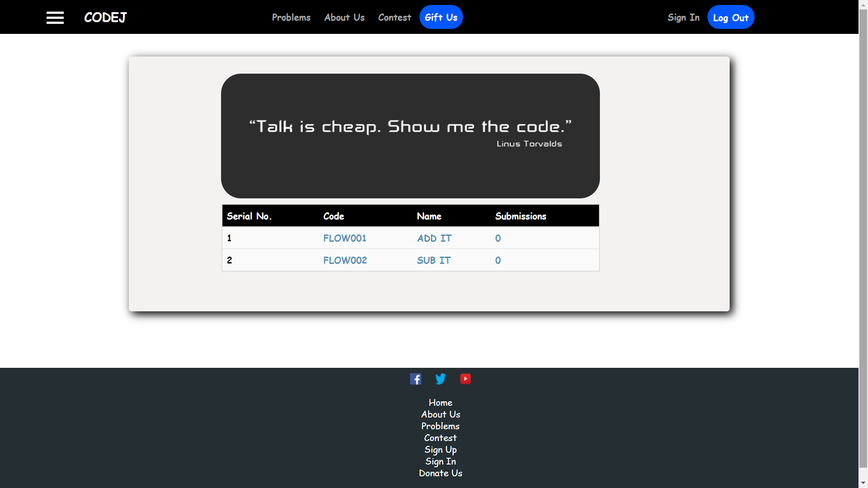This screenshot has width=868, height=488.
Task: Open the SUB IT problem
Action: (434, 260)
